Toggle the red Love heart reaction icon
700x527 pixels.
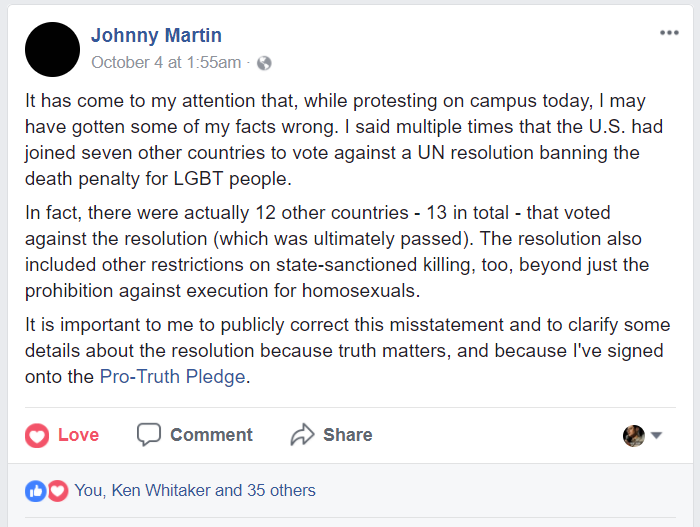click(x=37, y=435)
